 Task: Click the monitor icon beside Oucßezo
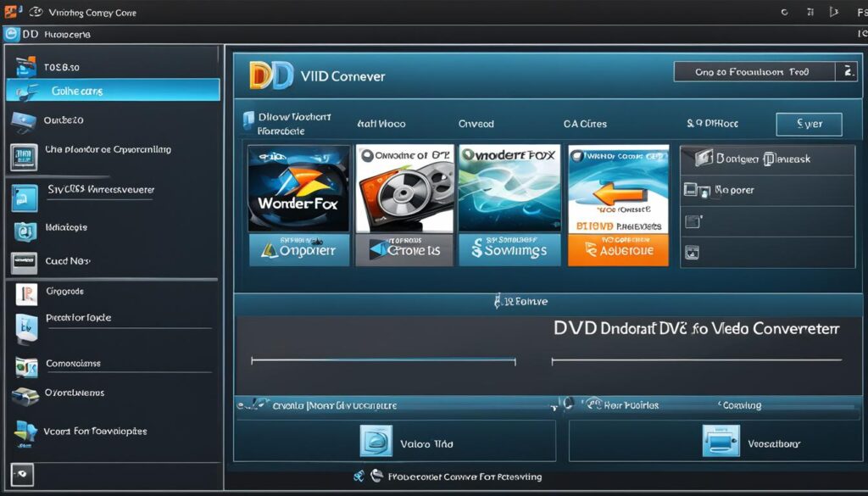[x=23, y=121]
